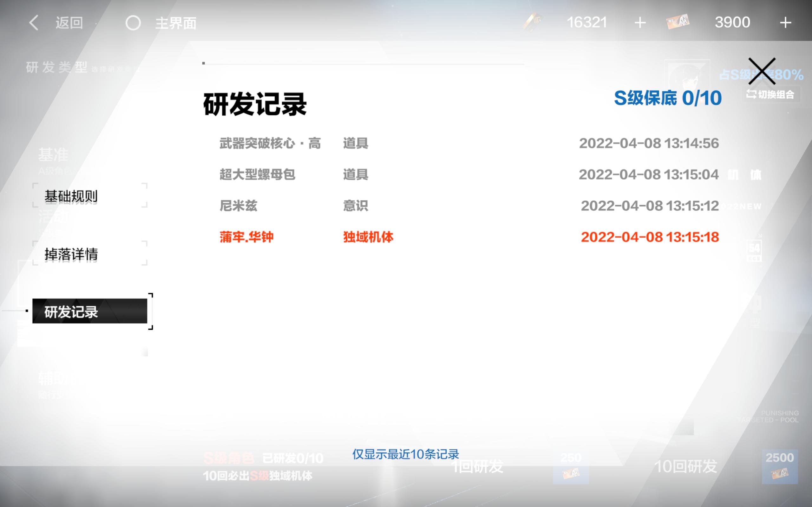Add more research tickets with the plus icon
Screen dimensions: 812x507
[x=785, y=23]
